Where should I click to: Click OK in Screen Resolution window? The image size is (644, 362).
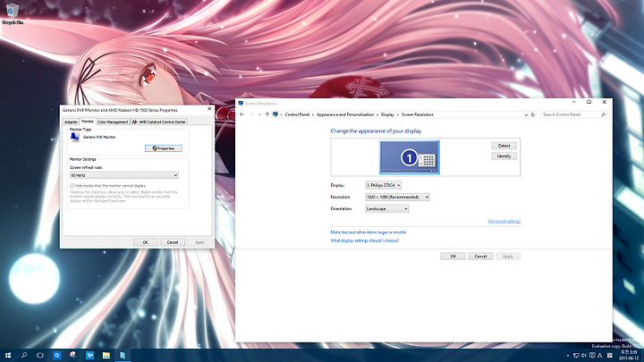tap(453, 257)
